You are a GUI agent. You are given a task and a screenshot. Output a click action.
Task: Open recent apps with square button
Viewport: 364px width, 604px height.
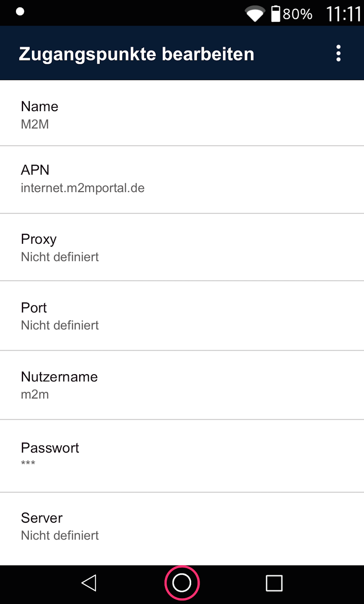274,583
